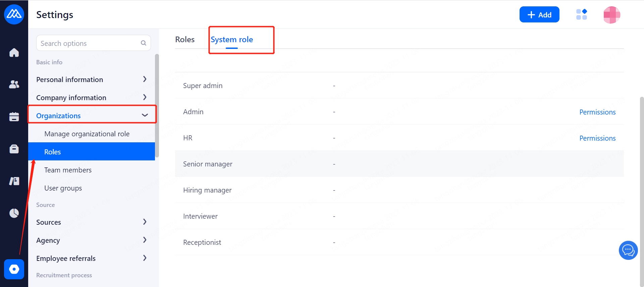Screen dimensions: 644x287
Task: Focus the Search options field
Action: (x=89, y=43)
